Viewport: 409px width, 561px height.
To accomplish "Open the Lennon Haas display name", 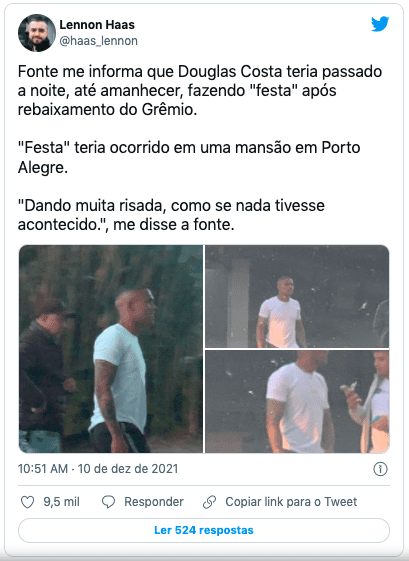I will pyautogui.click(x=97, y=25).
